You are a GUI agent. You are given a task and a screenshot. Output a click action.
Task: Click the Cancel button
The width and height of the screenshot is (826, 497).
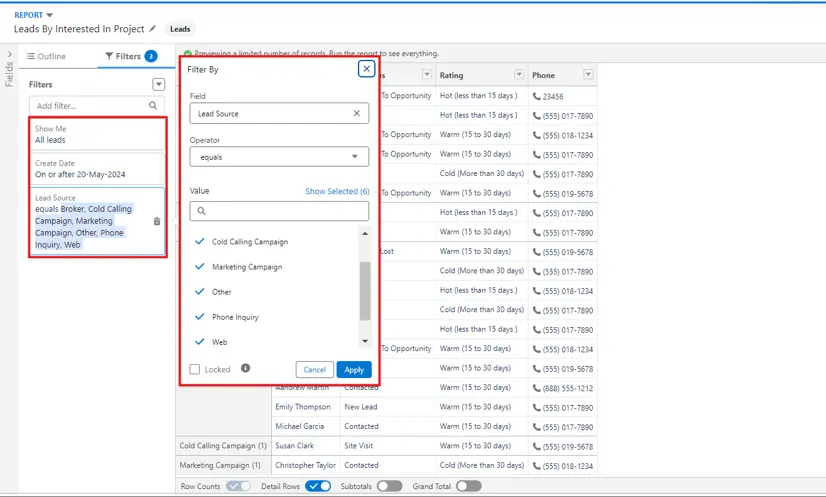(314, 369)
